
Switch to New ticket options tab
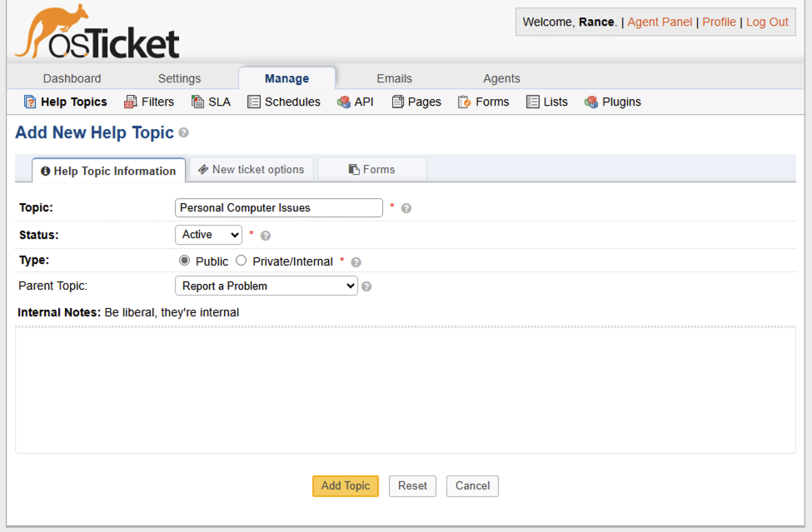pos(252,169)
